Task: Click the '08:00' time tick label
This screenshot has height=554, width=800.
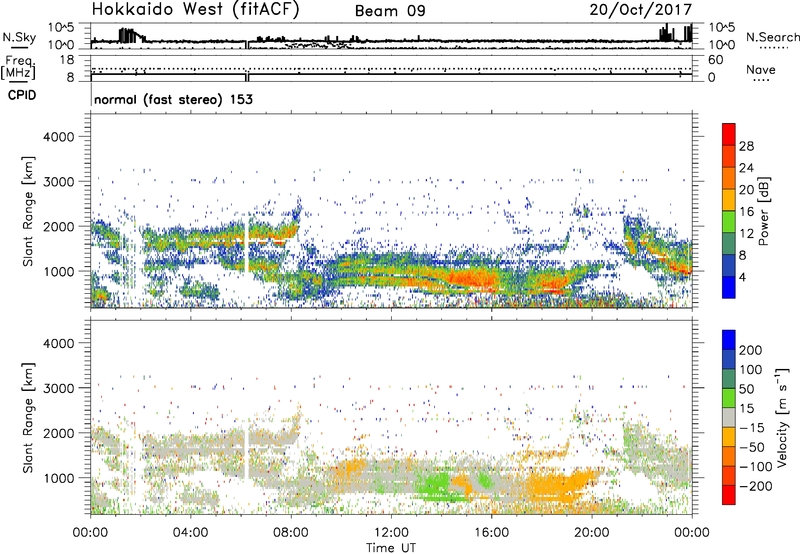Action: [291, 533]
